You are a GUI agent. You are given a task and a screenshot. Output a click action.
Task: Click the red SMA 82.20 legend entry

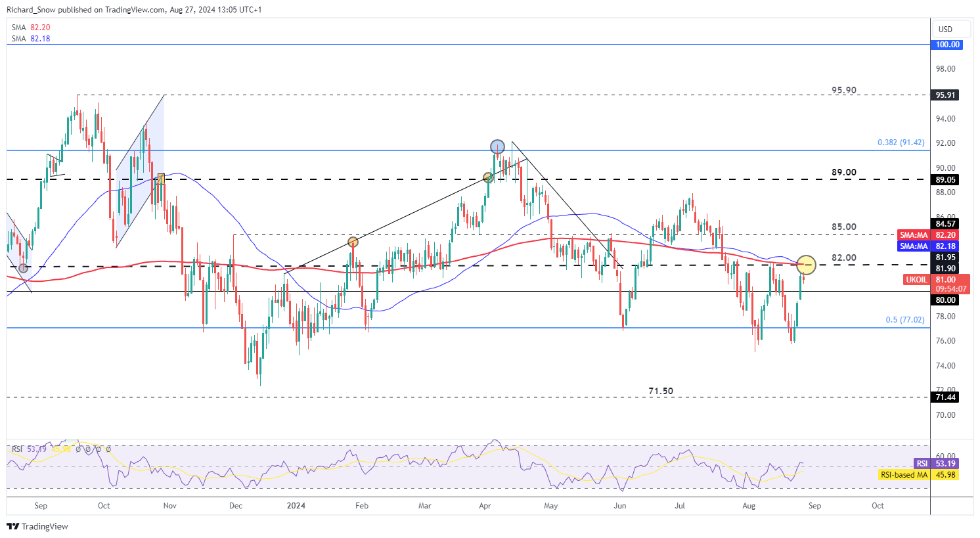31,28
